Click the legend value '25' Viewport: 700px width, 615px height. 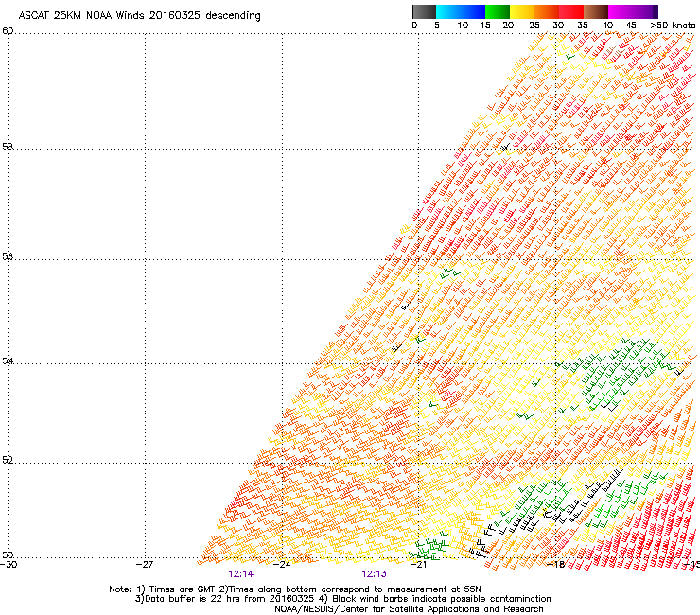pyautogui.click(x=534, y=26)
